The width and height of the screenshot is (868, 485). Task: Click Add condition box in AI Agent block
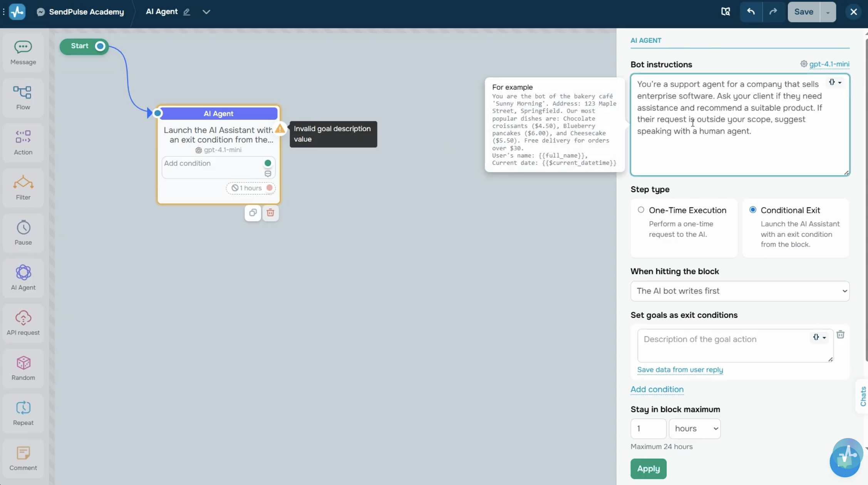click(x=218, y=167)
